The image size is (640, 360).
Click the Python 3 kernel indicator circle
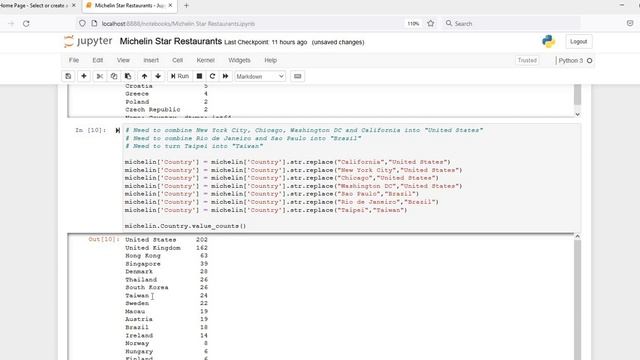589,60
